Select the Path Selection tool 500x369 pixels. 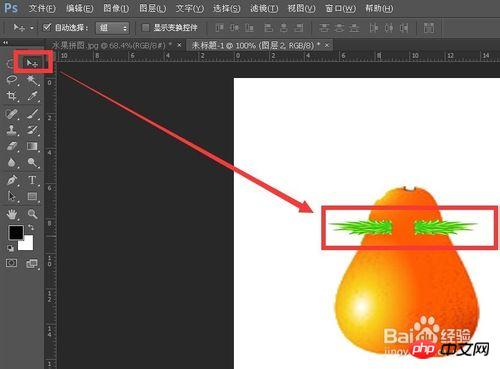click(12, 196)
